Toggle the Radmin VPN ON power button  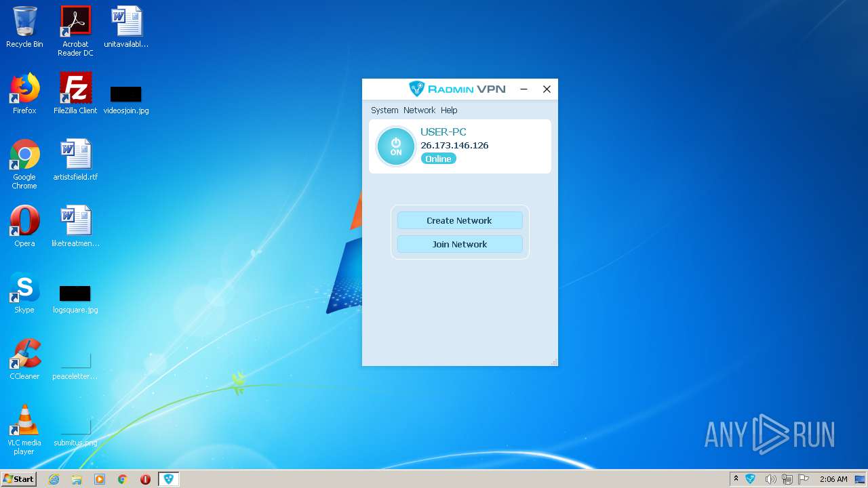pyautogui.click(x=396, y=146)
